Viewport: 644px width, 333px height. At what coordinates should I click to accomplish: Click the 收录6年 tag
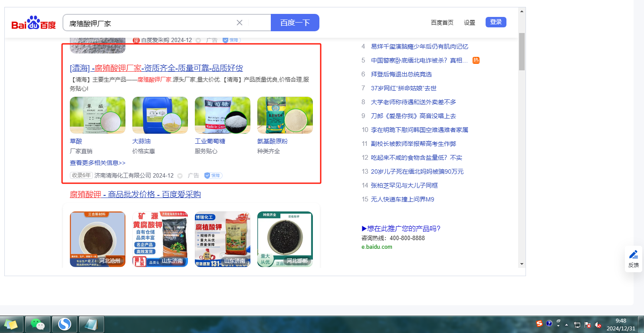point(81,175)
